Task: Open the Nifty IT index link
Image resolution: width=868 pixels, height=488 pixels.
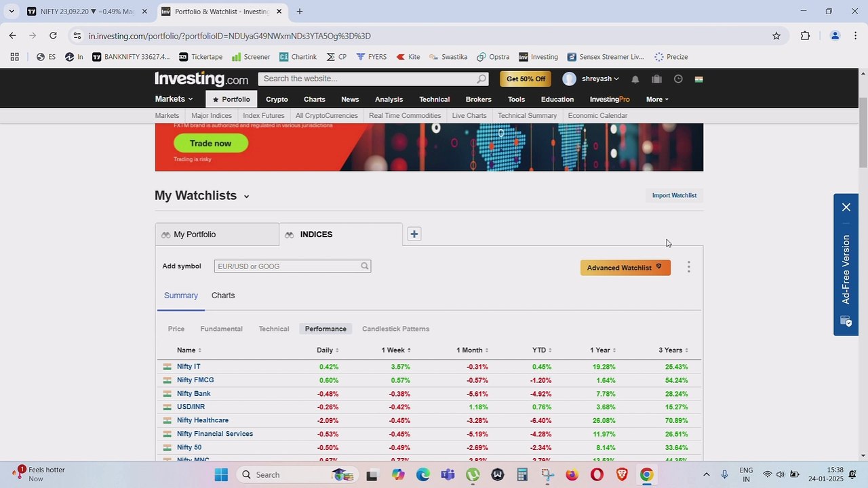Action: point(189,367)
